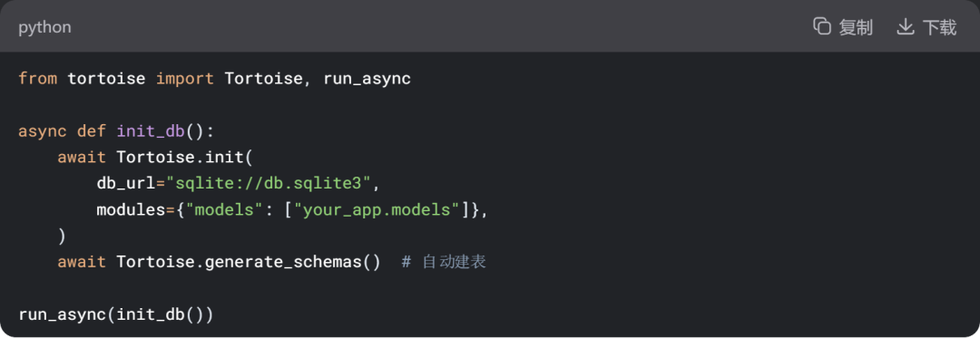Click 'Tortoise.generate_schemas()' call
The image size is (980, 338).
point(248,262)
